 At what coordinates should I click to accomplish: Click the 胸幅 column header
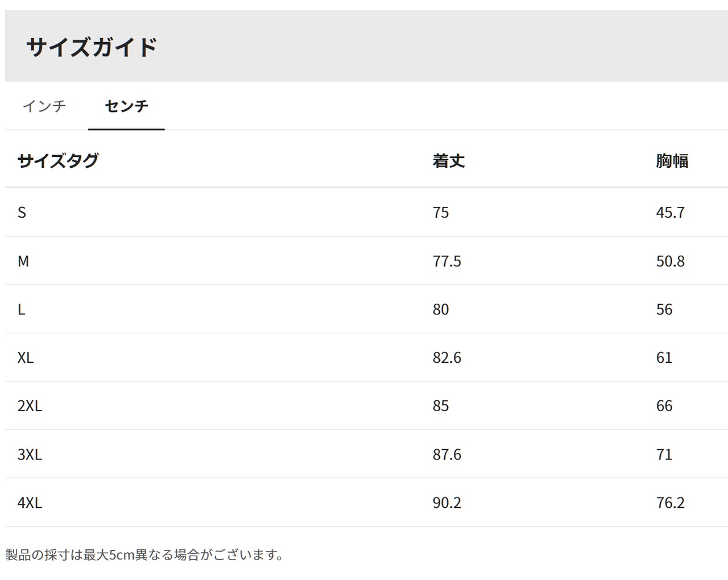click(672, 161)
